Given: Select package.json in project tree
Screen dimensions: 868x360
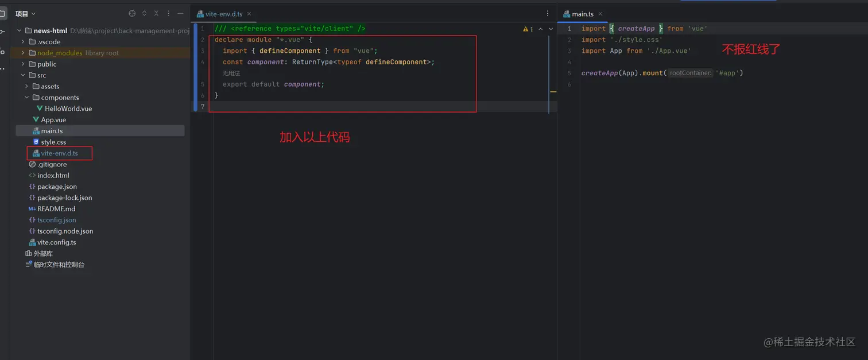Looking at the screenshot, I should 57,187.
